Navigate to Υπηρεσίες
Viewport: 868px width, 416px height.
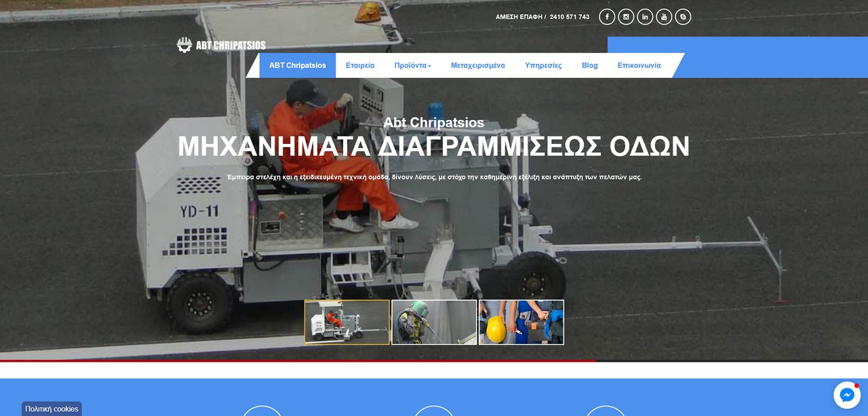click(543, 66)
